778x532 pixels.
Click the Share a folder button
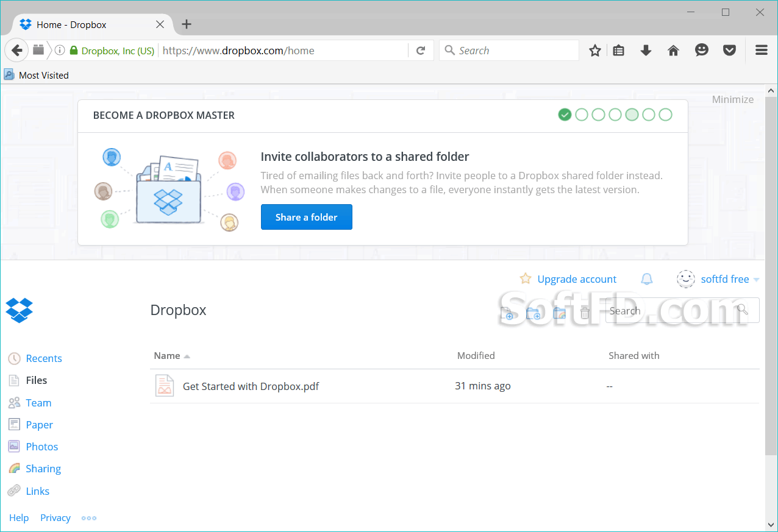coord(306,217)
